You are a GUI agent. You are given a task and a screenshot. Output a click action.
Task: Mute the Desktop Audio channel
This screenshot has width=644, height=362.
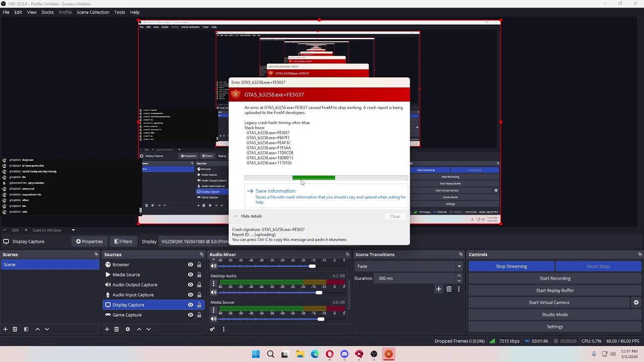pyautogui.click(x=213, y=292)
